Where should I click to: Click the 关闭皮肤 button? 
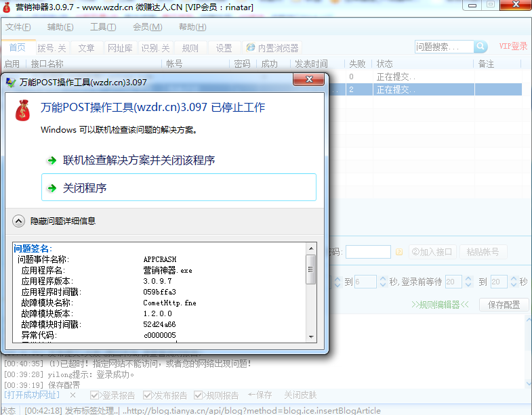coord(300,395)
